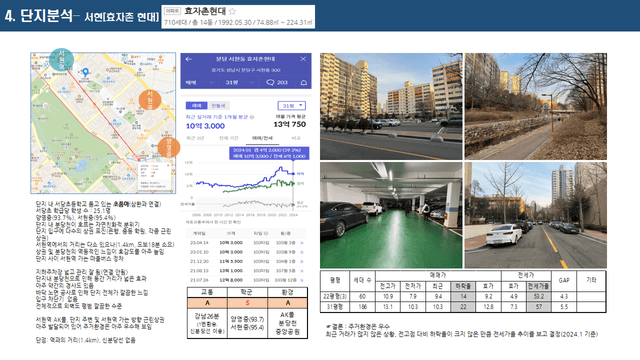Click the 710세대 complex info line
640x360 pixels.
click(x=238, y=22)
